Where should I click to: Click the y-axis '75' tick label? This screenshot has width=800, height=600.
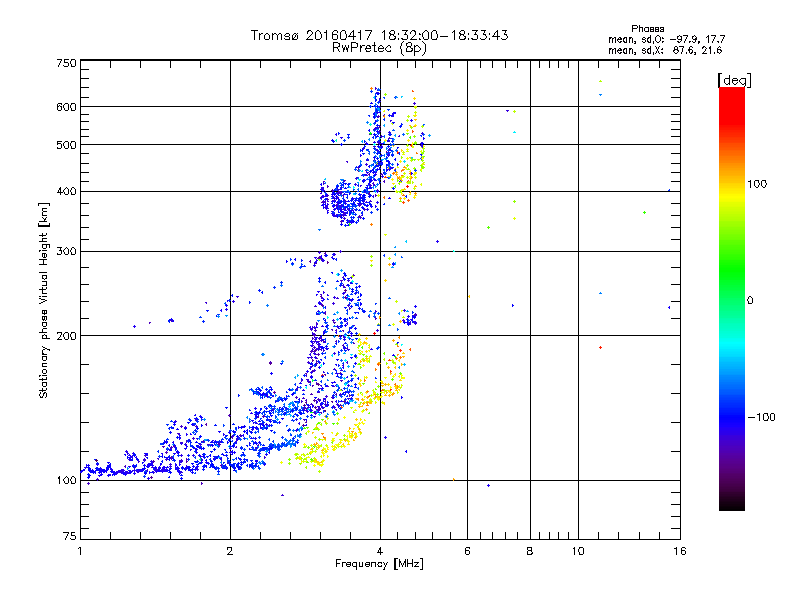70,536
